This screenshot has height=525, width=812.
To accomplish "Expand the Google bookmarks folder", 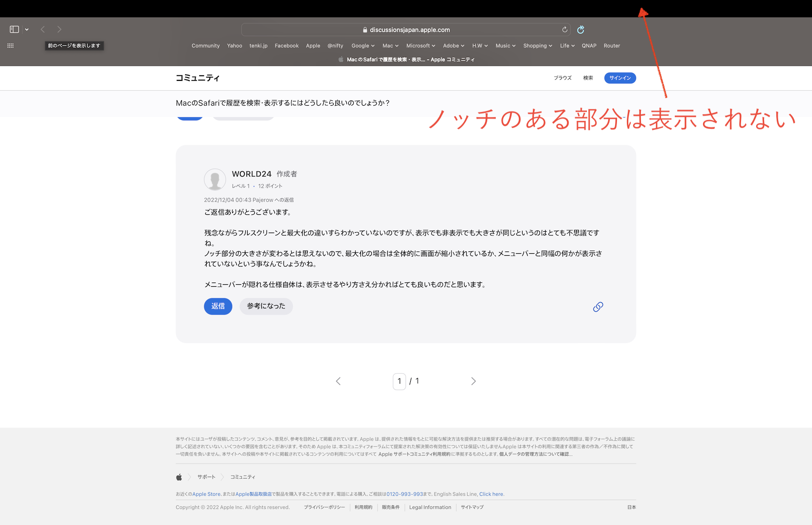I will (x=363, y=46).
